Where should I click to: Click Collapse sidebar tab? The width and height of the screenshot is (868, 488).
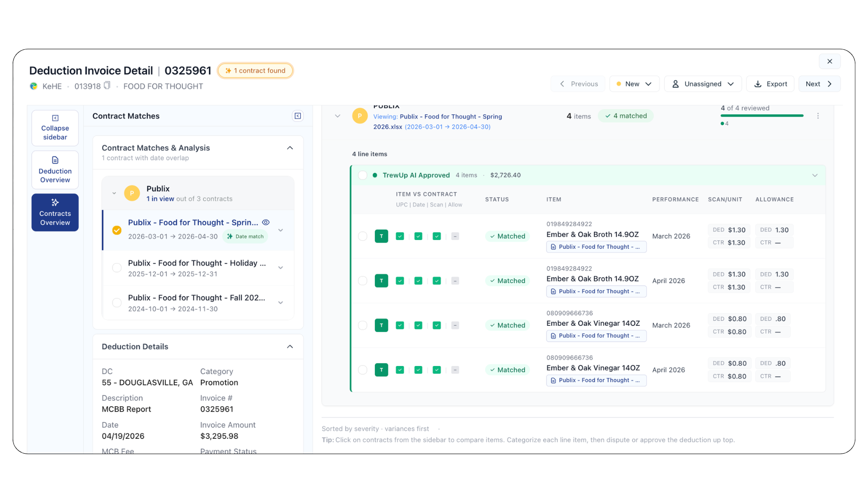(x=55, y=128)
